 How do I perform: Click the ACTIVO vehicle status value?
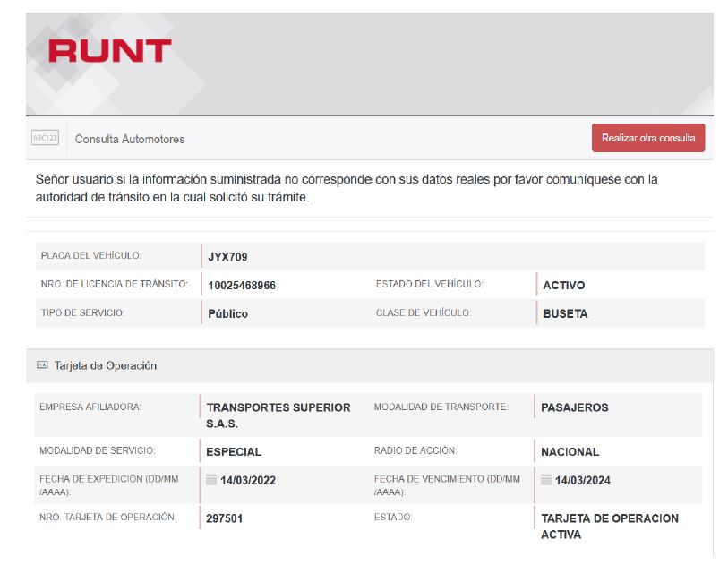(563, 286)
